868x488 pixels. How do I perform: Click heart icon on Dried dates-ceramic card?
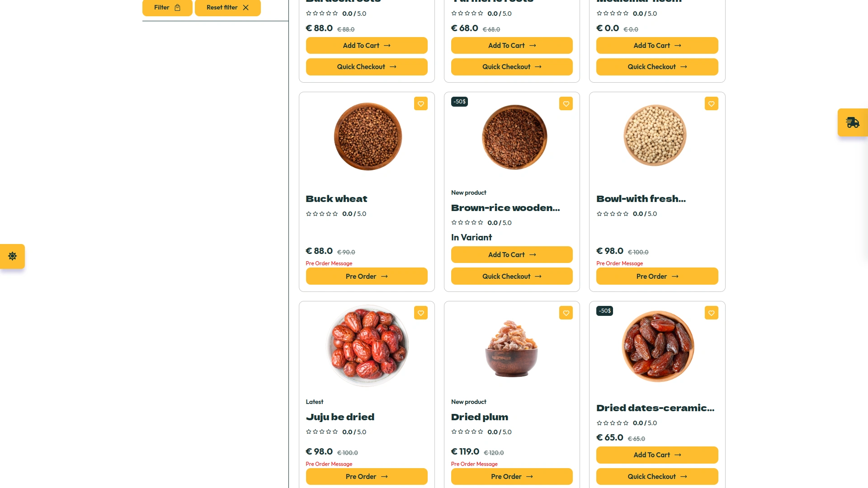click(x=711, y=313)
